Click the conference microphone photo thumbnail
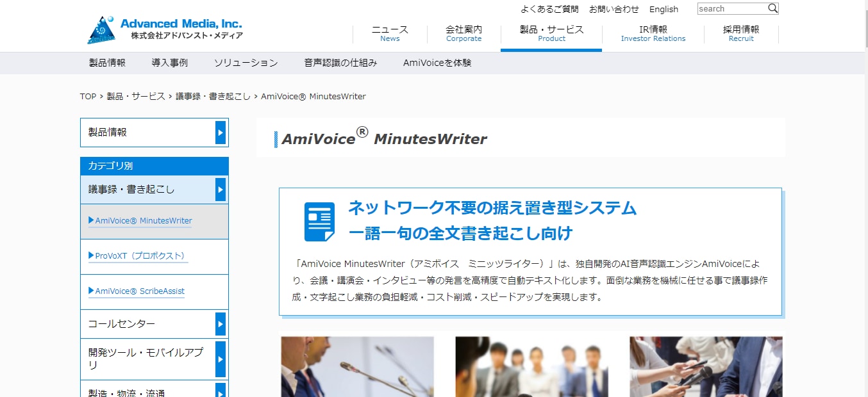Screen dimensions: 868x397 point(357,367)
